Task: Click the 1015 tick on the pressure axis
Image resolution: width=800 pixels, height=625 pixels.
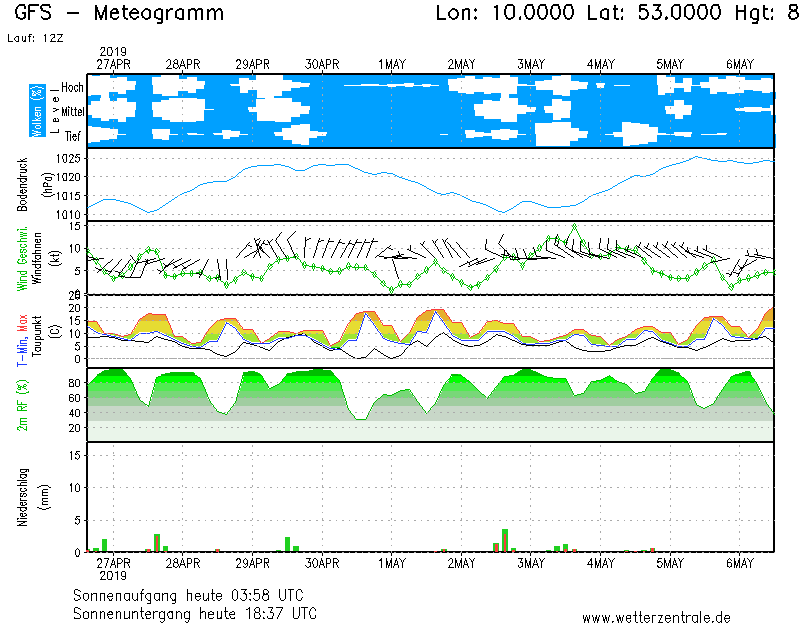Action: (x=68, y=196)
